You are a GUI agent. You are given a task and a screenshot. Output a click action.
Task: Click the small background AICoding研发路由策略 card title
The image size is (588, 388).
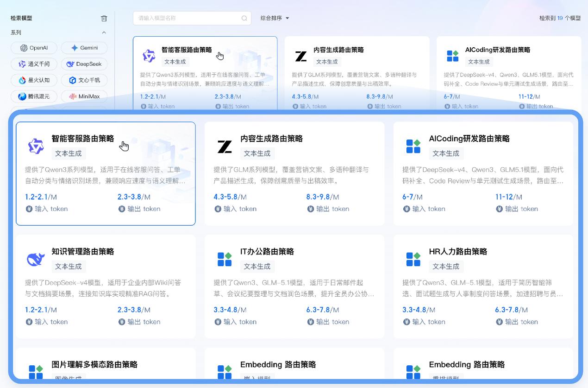tap(498, 50)
